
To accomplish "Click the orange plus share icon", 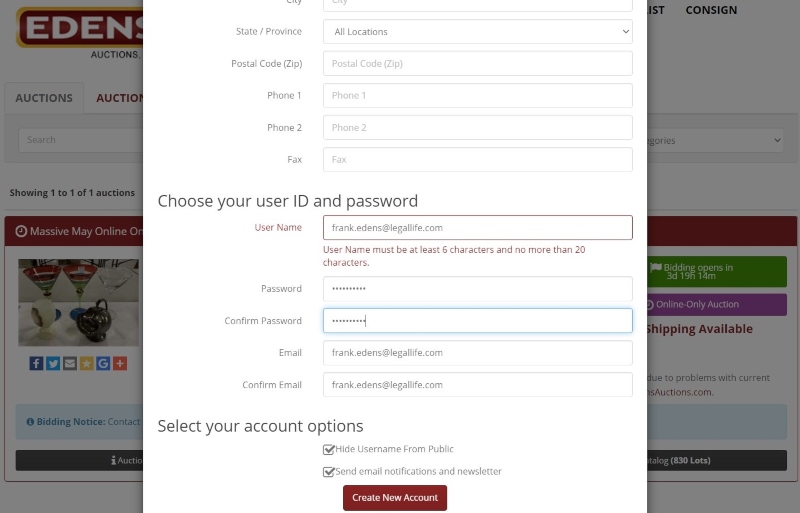I will pos(120,363).
